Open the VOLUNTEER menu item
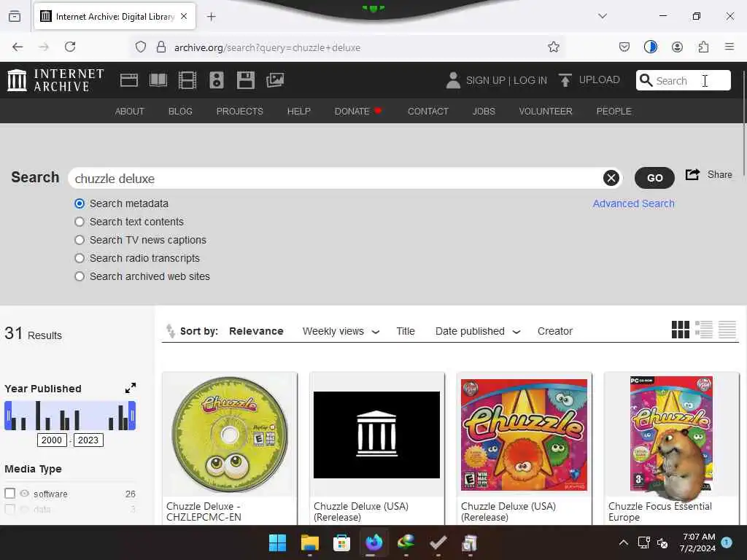Image resolution: width=747 pixels, height=560 pixels. (546, 112)
